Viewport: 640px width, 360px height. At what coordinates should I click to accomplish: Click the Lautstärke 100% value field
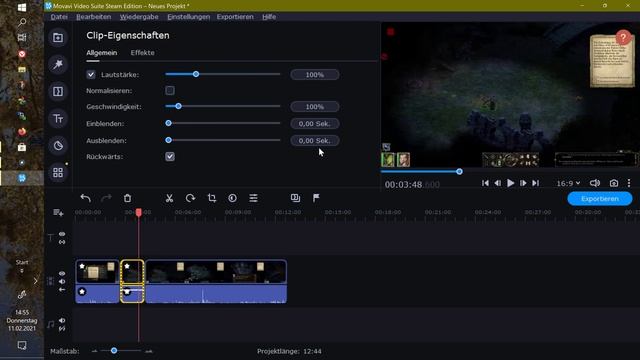tap(315, 75)
